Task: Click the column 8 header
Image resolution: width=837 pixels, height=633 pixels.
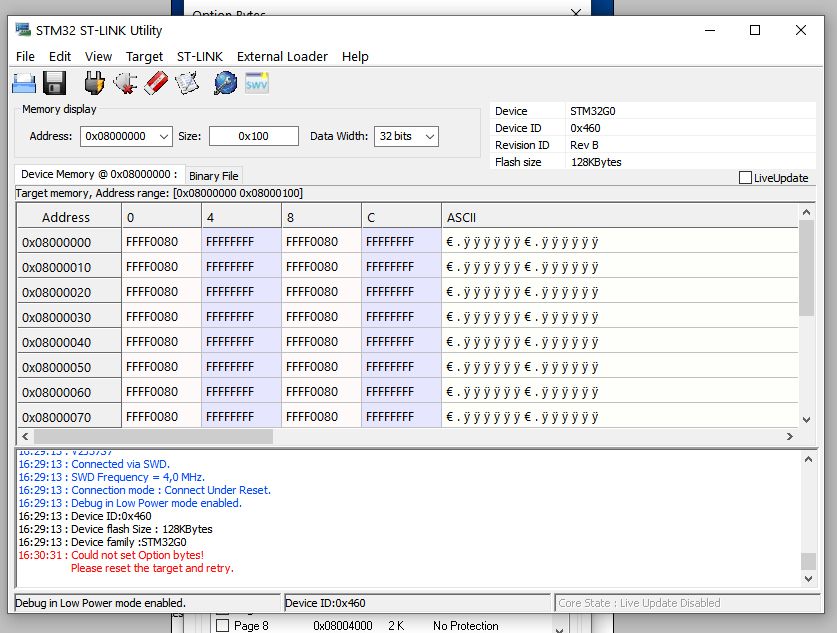Action: tap(321, 217)
